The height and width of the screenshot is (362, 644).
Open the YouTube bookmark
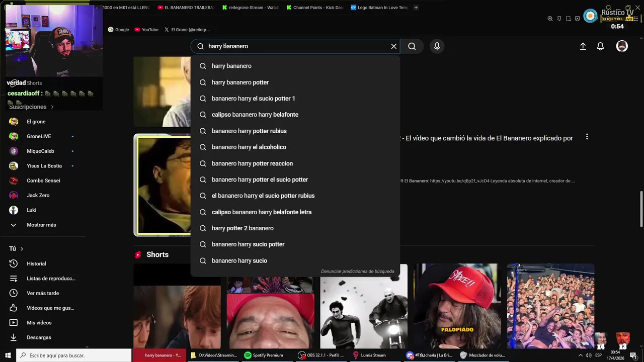pyautogui.click(x=146, y=30)
